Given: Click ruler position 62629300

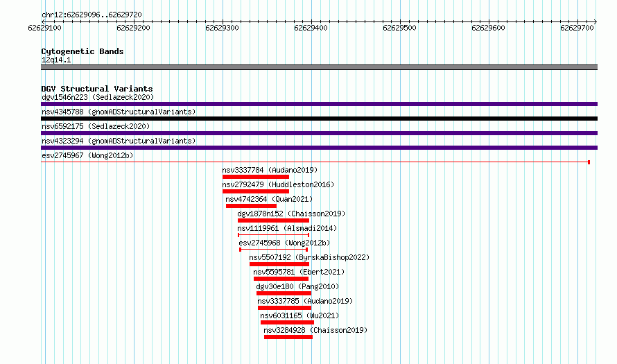Looking at the screenshot, I should coord(223,28).
